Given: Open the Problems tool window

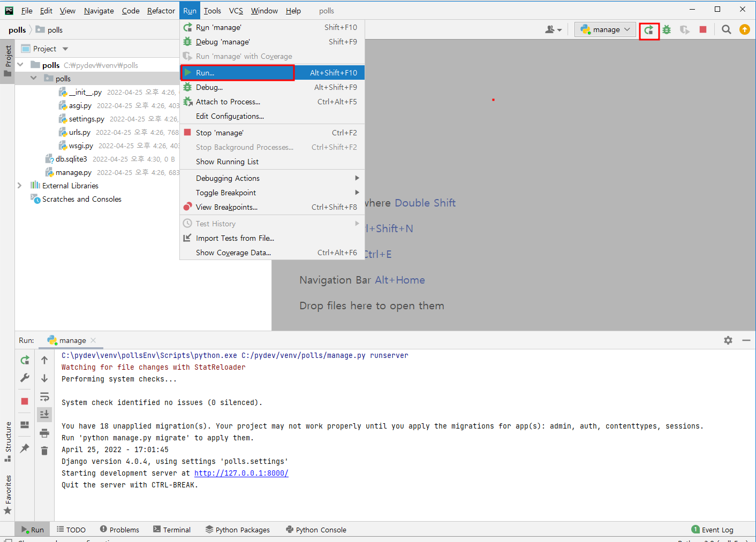Looking at the screenshot, I should tap(119, 530).
